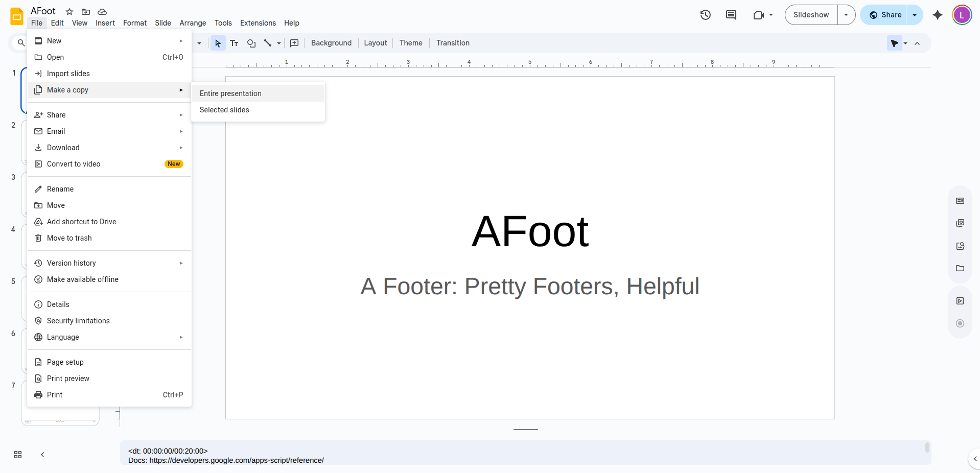Select the shape tool icon
The image size is (980, 473).
[x=251, y=43]
